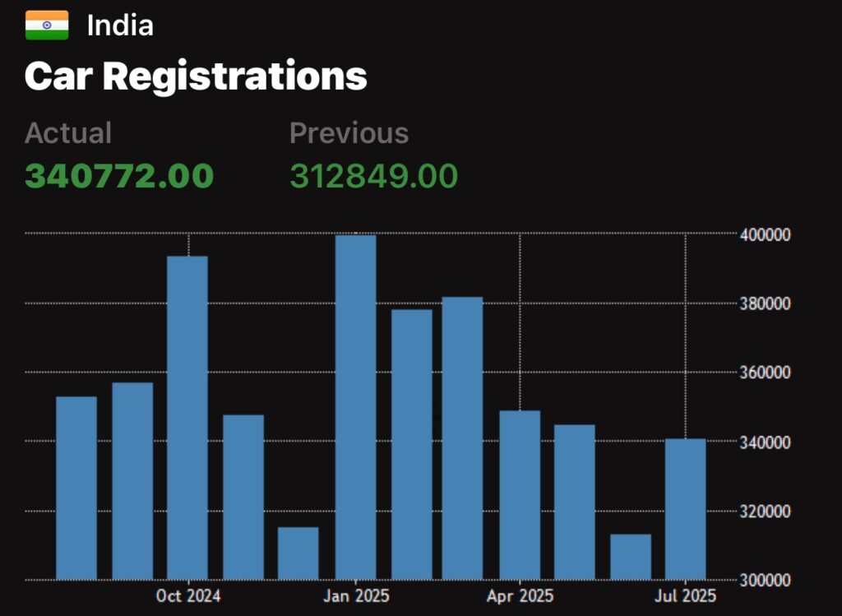Select the Oct 2024 axis label
Screen dimensions: 842x616
[188, 595]
